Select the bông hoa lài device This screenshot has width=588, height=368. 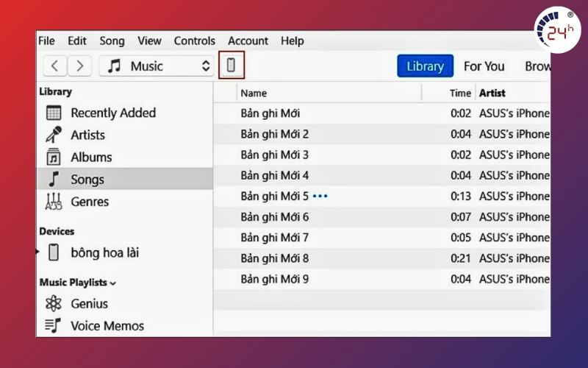104,252
